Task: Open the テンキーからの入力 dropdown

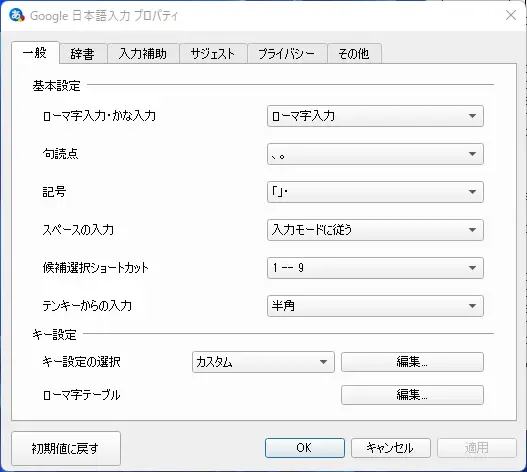Action: point(375,306)
